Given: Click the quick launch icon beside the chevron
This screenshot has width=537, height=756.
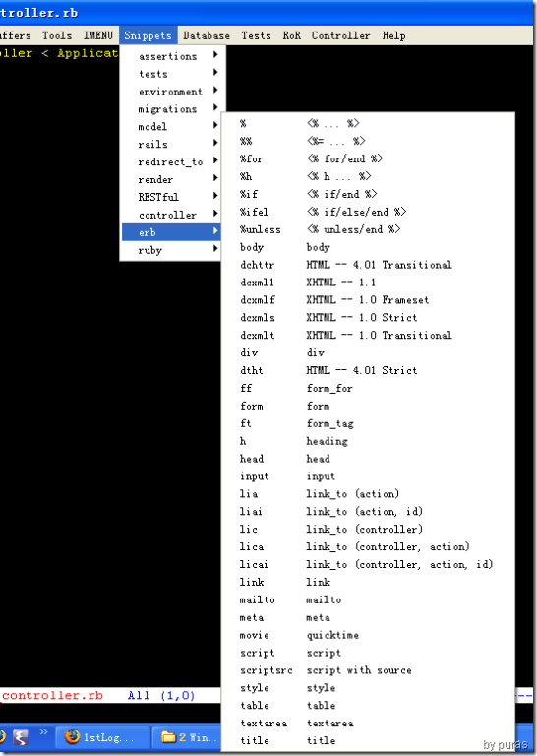Looking at the screenshot, I should click(x=21, y=736).
